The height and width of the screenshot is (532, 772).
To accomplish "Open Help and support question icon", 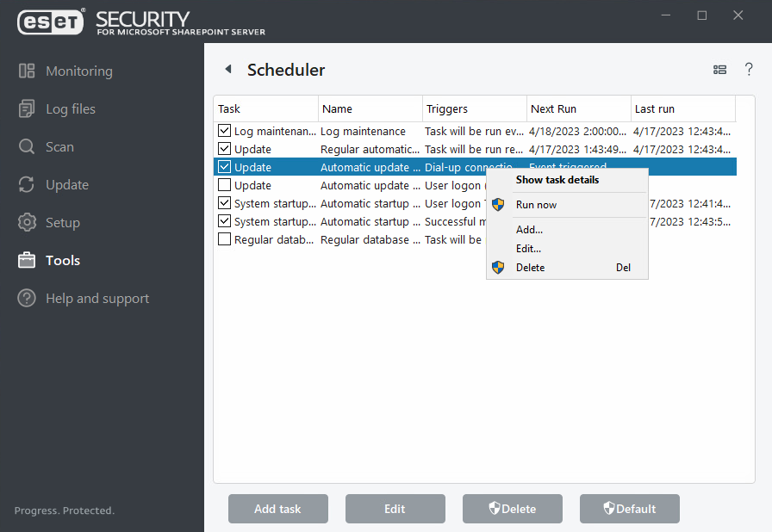I will [x=27, y=299].
